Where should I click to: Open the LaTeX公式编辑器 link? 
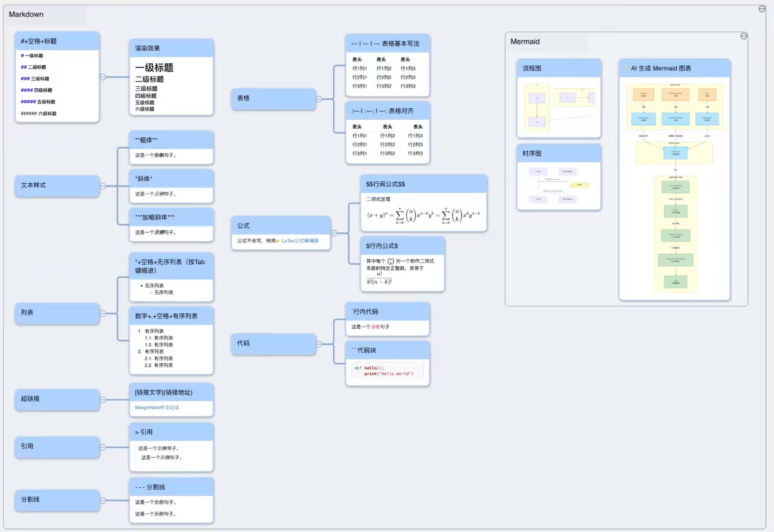(300, 241)
